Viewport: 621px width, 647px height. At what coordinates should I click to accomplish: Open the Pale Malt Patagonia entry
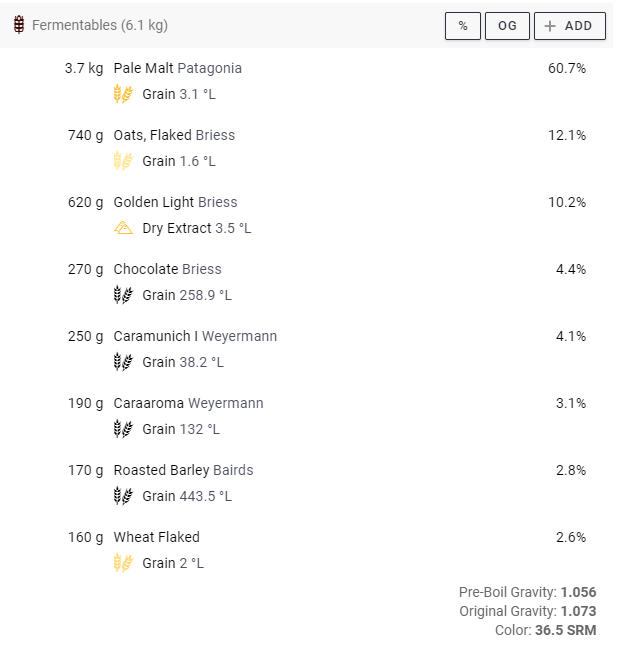point(177,68)
